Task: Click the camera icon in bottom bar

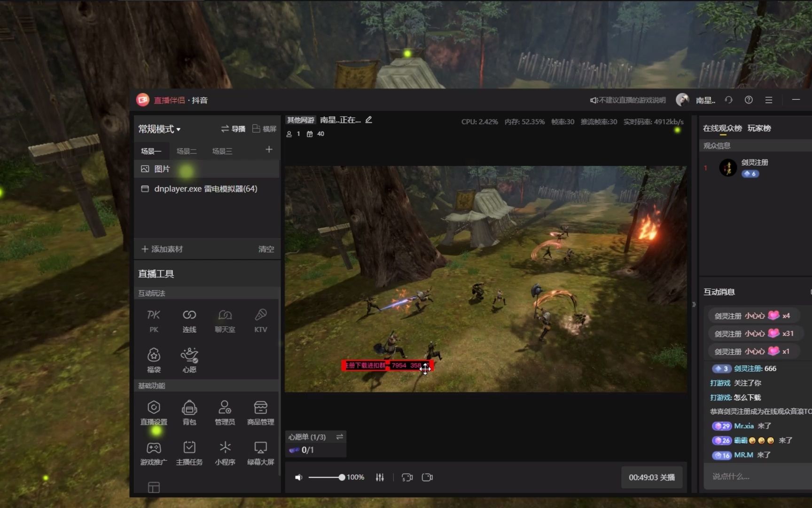Action: click(427, 477)
